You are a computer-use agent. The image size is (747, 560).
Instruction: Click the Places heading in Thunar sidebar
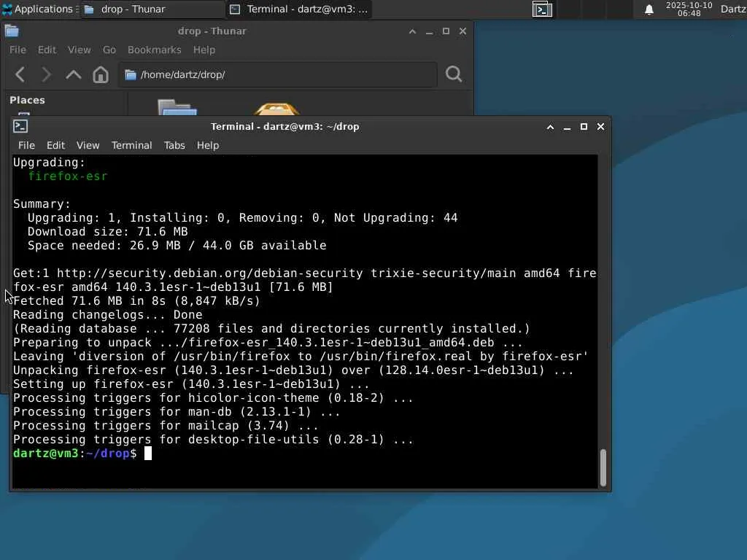pyautogui.click(x=27, y=100)
